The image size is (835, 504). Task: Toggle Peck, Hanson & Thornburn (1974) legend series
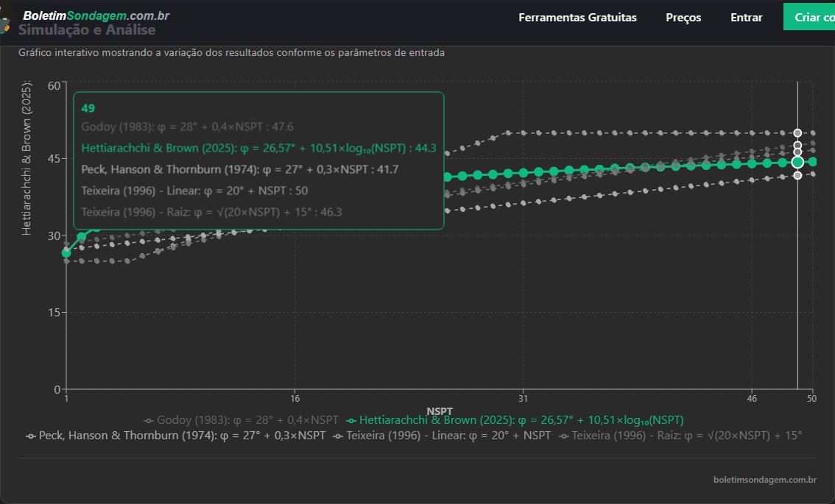tap(182, 436)
